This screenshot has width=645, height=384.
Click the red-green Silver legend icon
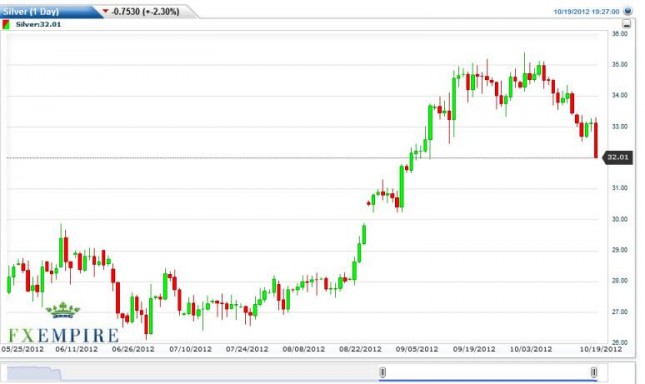click(6, 25)
